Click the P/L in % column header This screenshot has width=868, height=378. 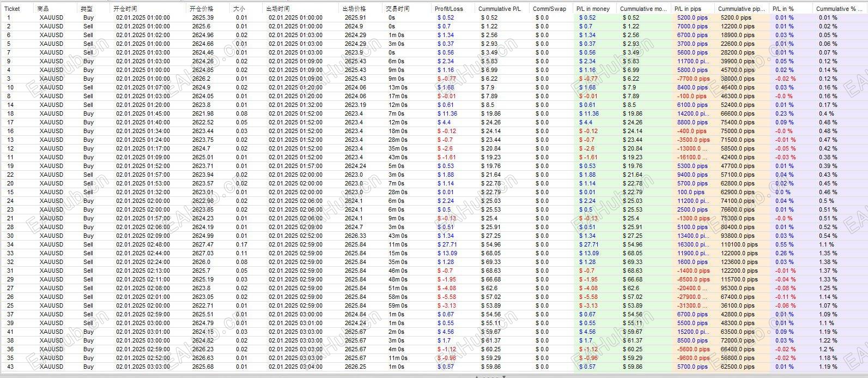coord(783,9)
